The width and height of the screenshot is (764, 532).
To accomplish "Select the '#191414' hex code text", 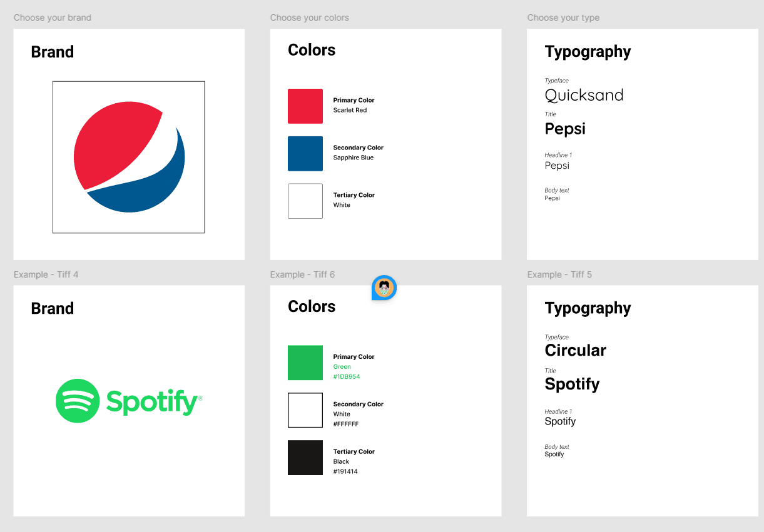I will pyautogui.click(x=345, y=472).
